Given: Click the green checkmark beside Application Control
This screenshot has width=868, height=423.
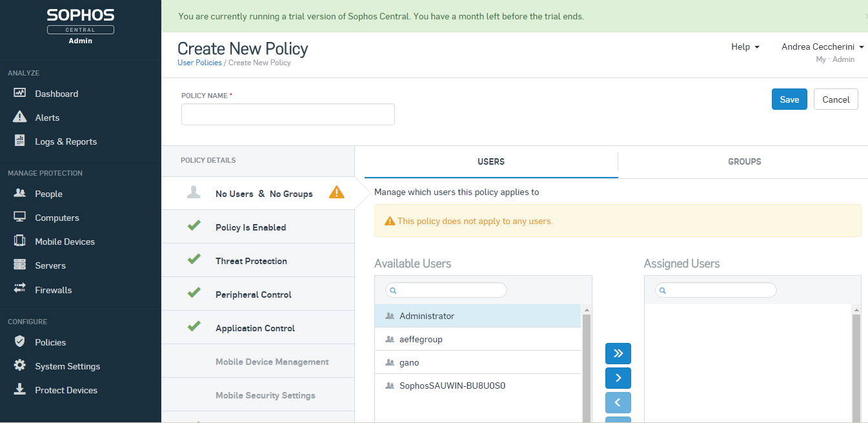Looking at the screenshot, I should (x=194, y=327).
